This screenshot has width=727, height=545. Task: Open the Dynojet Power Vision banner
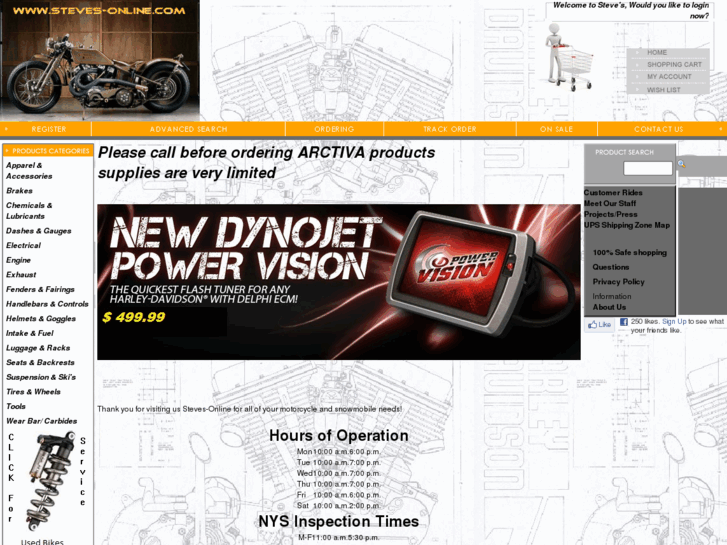(339, 282)
